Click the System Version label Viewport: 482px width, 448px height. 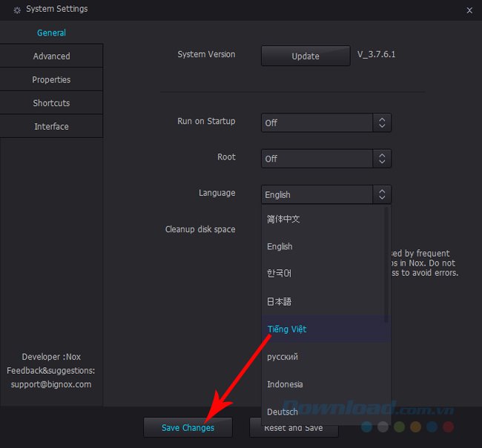pos(206,54)
